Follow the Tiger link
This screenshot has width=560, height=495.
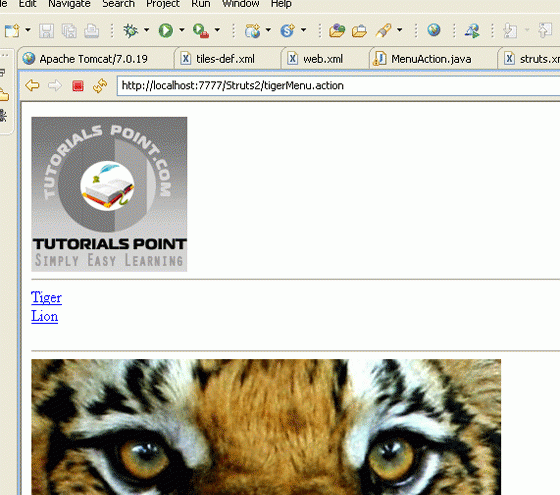pyautogui.click(x=46, y=298)
